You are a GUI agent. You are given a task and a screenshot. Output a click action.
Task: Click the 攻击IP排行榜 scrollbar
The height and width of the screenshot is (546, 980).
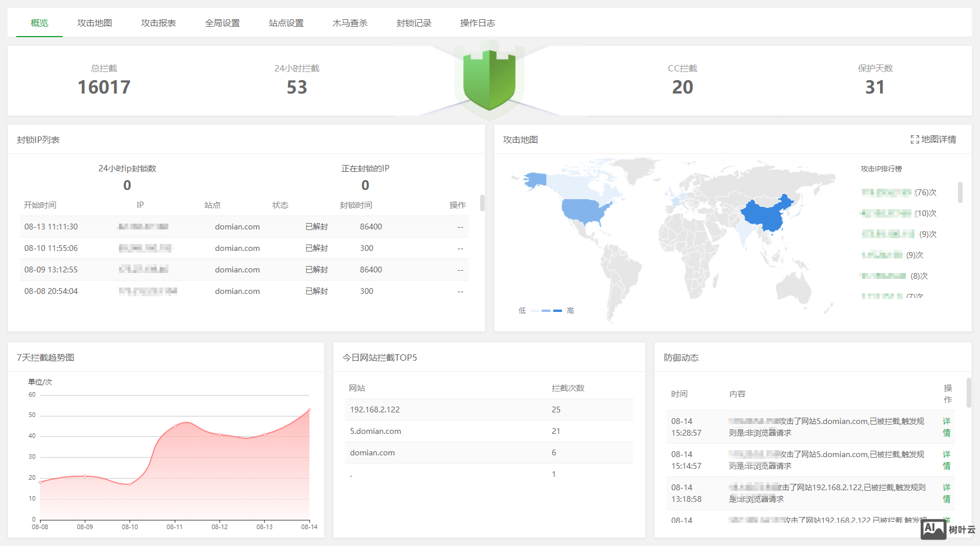click(x=960, y=192)
